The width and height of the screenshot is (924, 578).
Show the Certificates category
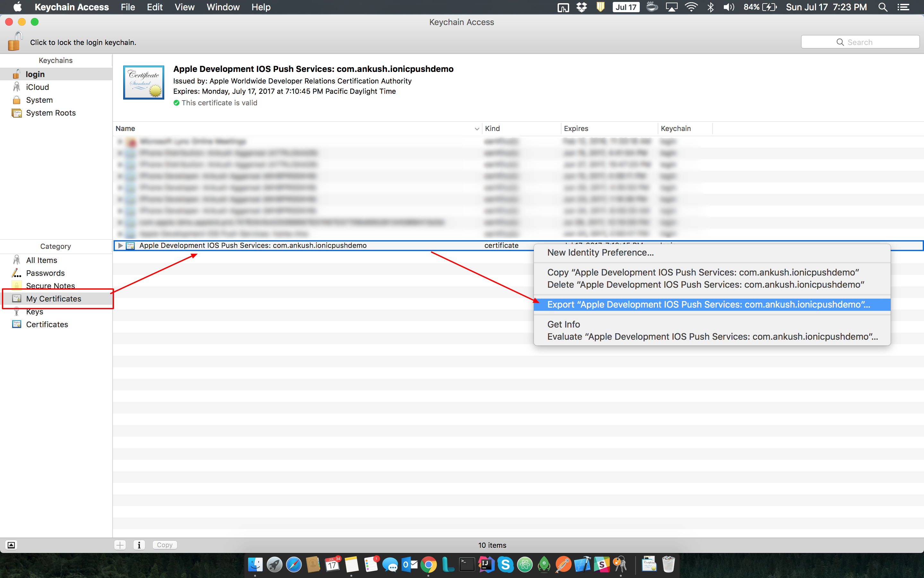[x=56, y=324]
